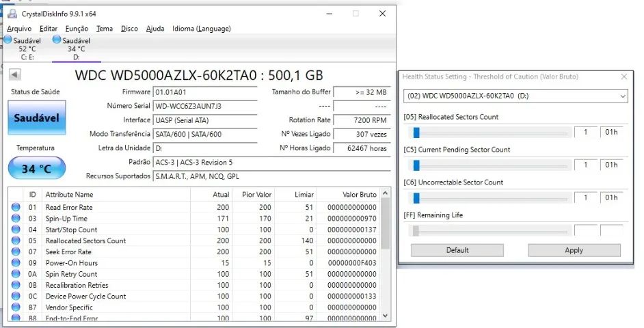Click the Atual column header
Screen dimensions: 644x328
pyautogui.click(x=211, y=195)
